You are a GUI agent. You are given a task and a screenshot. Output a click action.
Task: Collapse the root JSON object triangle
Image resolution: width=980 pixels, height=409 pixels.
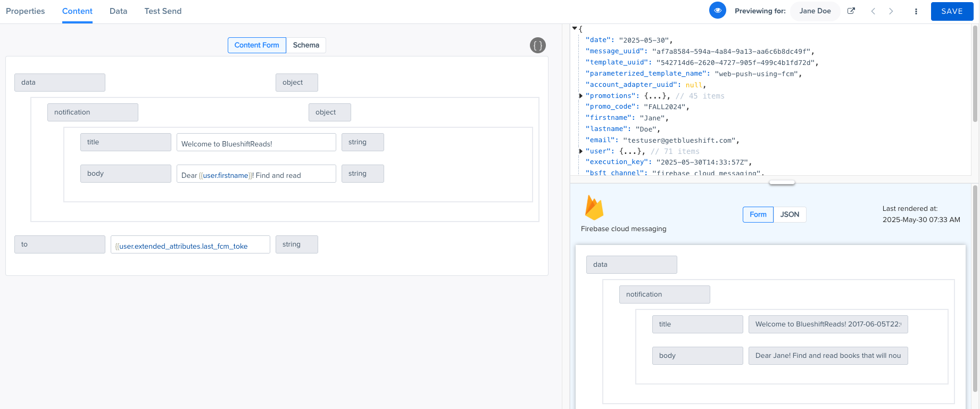pos(575,28)
